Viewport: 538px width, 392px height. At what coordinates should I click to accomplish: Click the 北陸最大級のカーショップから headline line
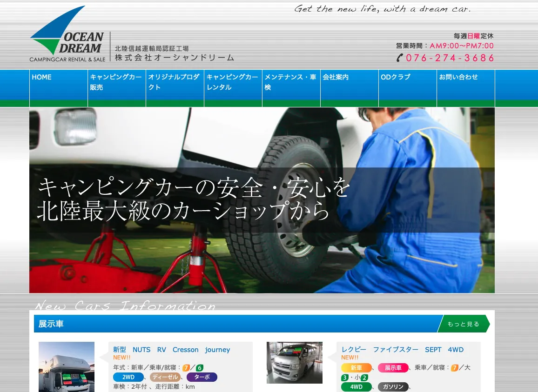(183, 210)
